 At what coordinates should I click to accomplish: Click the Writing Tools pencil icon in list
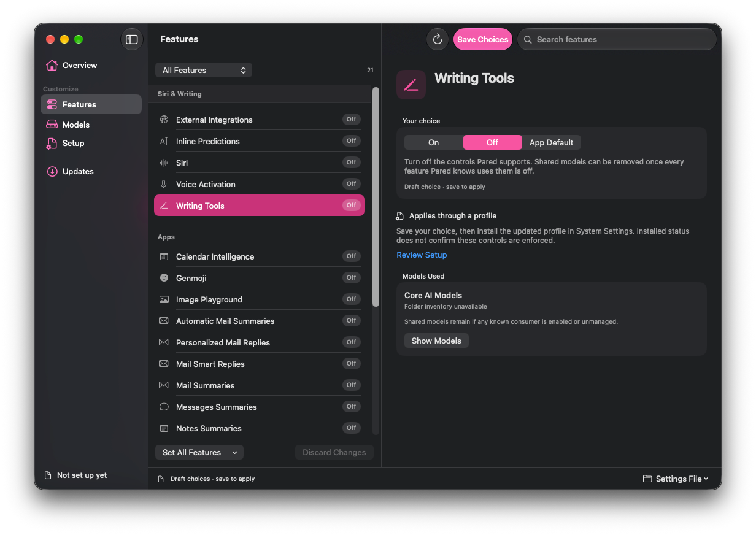(x=164, y=206)
